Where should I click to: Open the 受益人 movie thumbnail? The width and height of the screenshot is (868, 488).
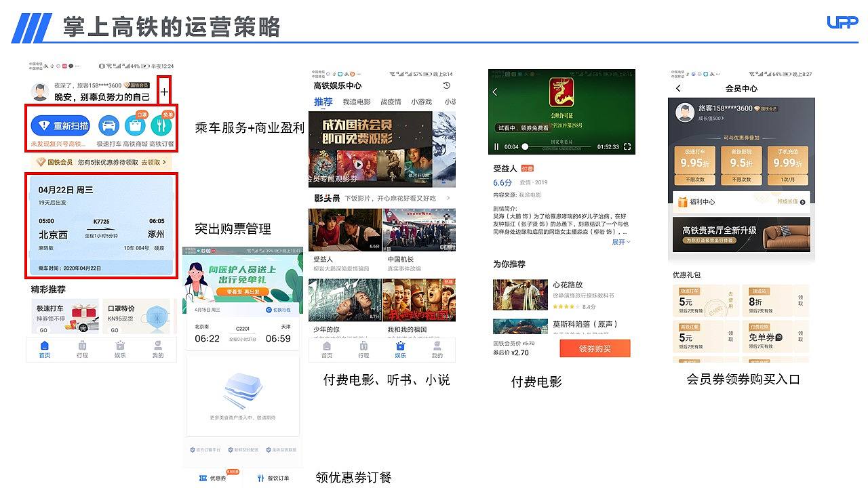pos(344,230)
